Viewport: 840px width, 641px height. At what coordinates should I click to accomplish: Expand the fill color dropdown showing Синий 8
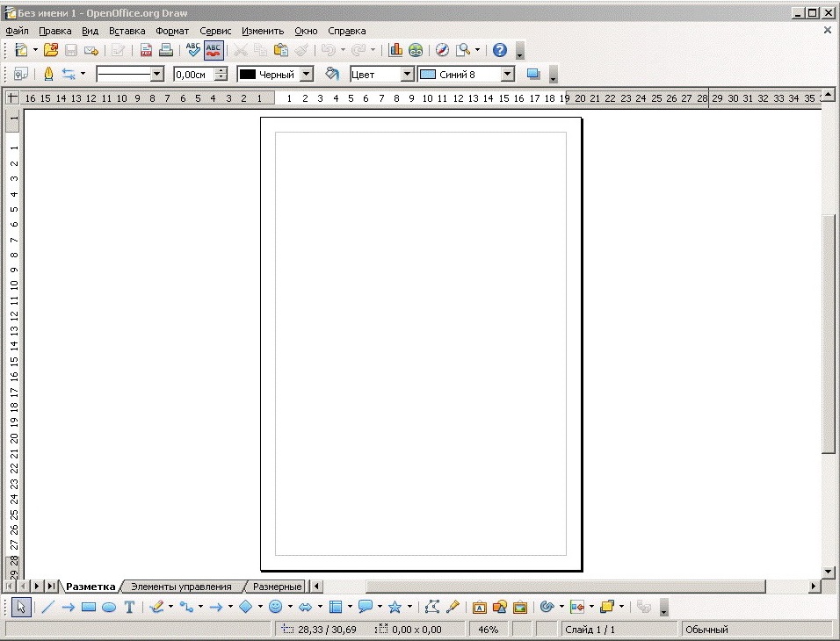(507, 74)
